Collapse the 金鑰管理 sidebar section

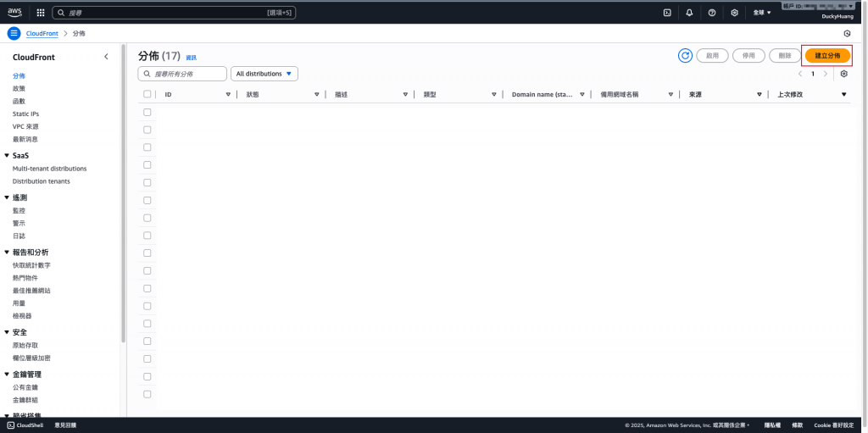click(x=7, y=375)
